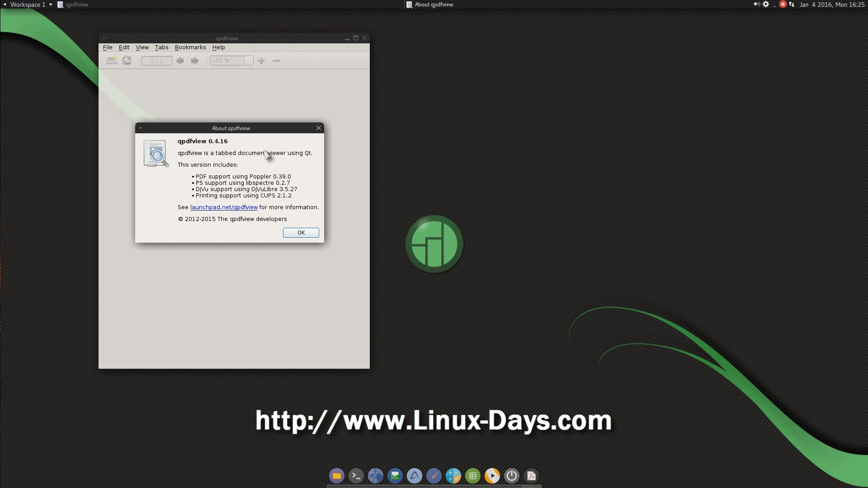
Task: Open the File menu
Action: pos(108,47)
